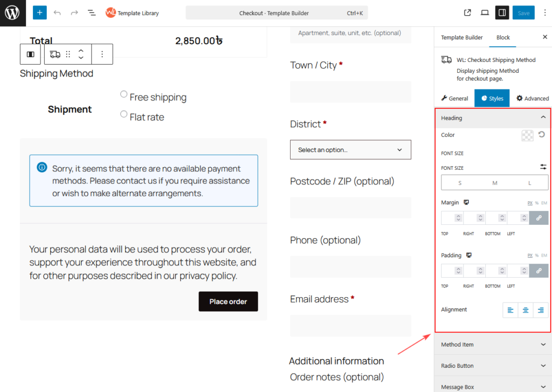Open the Heading color swatch

[x=527, y=135]
